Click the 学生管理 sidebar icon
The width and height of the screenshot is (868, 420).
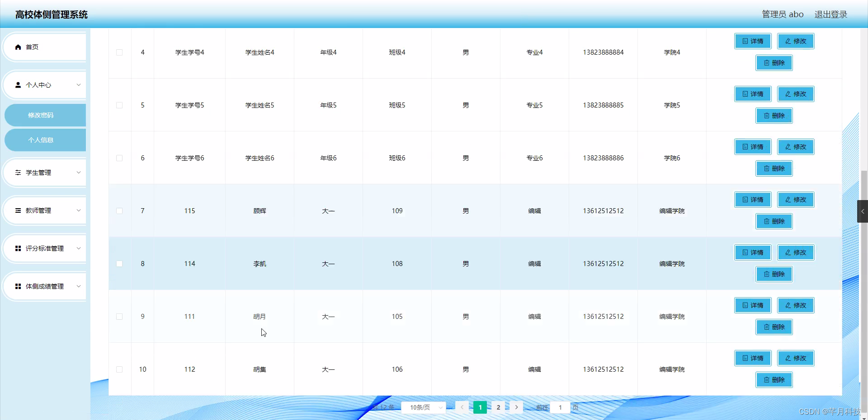(18, 173)
